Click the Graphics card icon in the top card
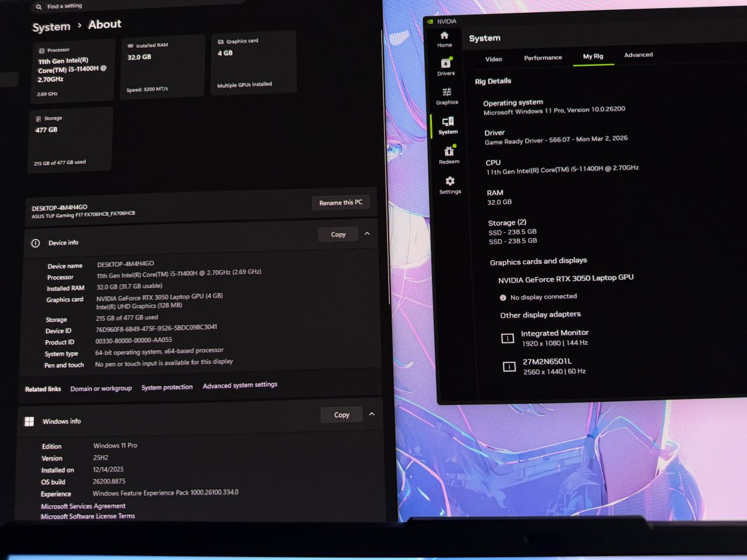The width and height of the screenshot is (747, 560). (221, 42)
